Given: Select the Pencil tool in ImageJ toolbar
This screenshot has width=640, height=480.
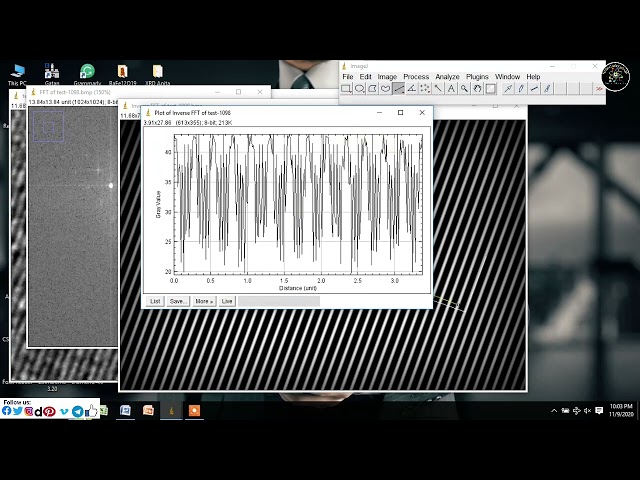Looking at the screenshot, I should coord(521,89).
